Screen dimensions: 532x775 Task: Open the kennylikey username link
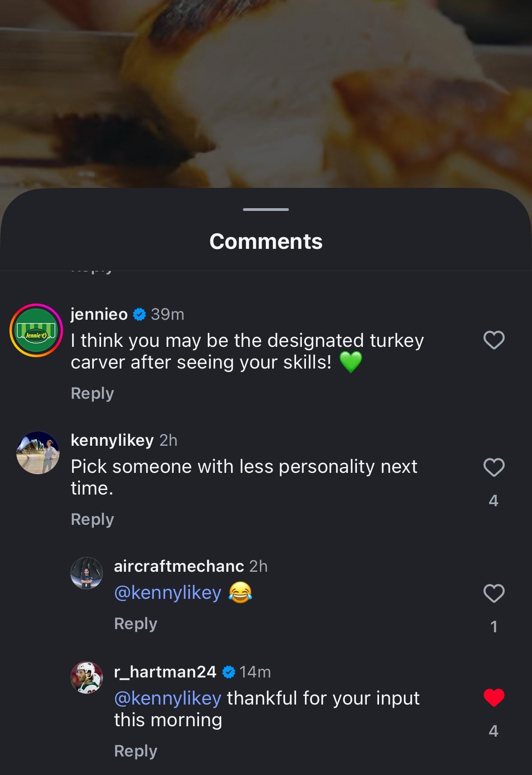[x=112, y=440]
